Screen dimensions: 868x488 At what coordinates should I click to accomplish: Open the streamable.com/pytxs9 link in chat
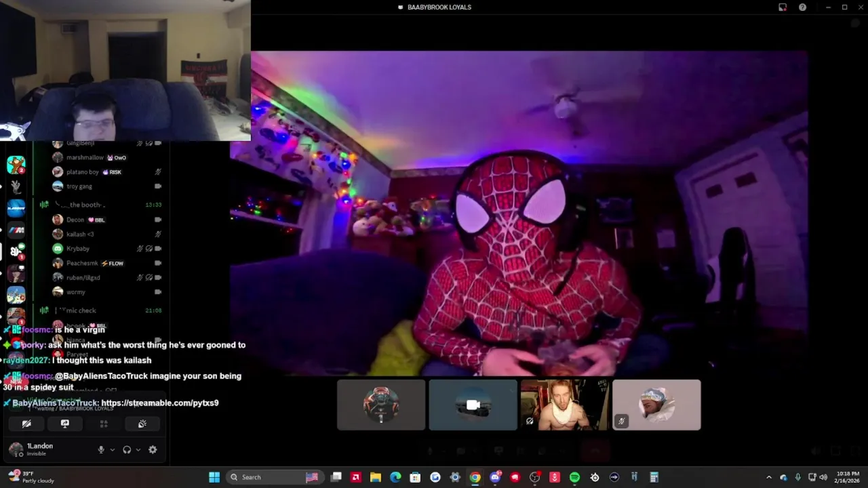[160, 403]
